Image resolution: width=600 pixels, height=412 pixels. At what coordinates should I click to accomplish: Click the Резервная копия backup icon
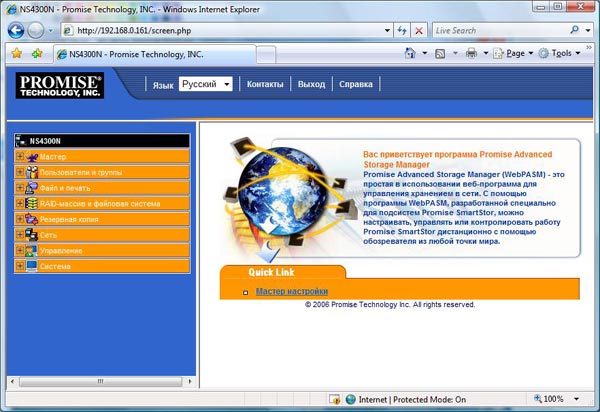coord(32,219)
